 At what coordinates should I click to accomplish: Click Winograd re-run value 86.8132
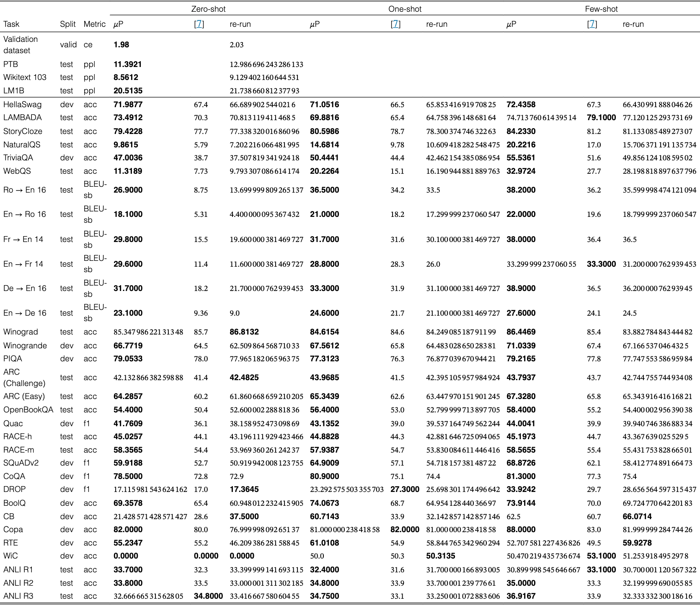coord(244,332)
